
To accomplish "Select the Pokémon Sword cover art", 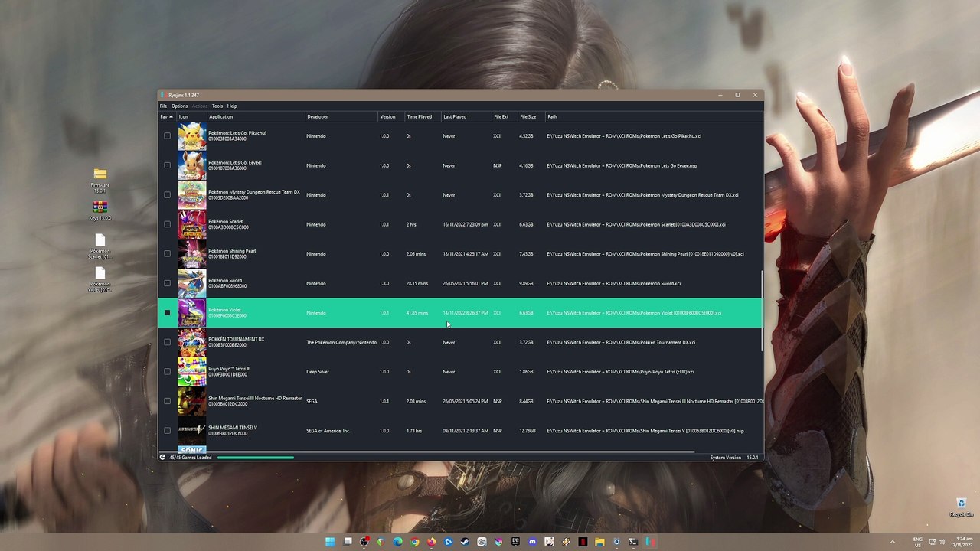I will [x=191, y=283].
